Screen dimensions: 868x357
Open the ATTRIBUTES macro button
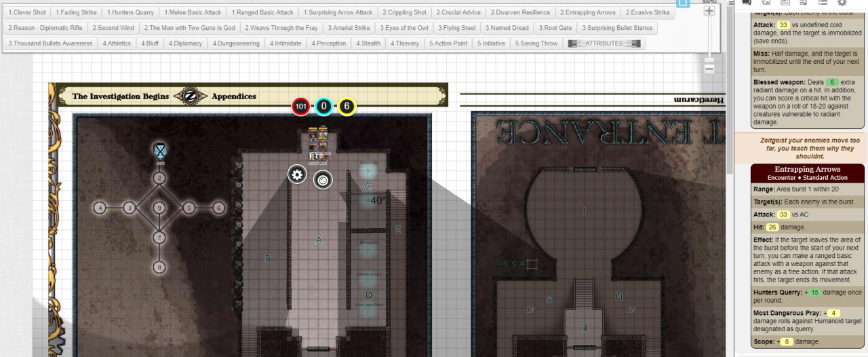pos(604,43)
